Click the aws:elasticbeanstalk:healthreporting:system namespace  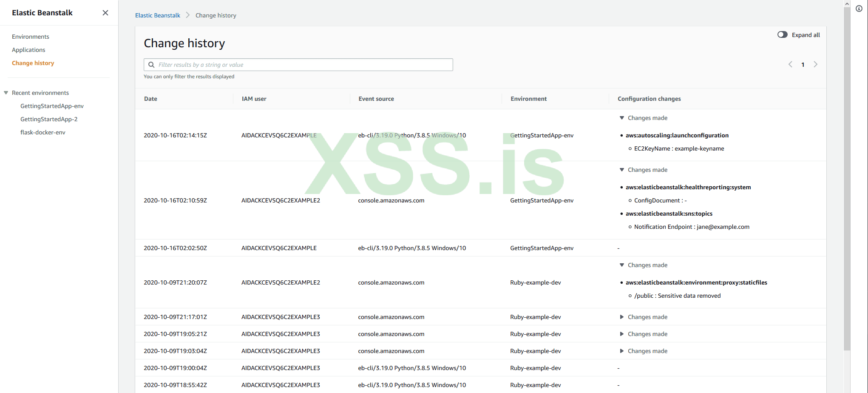[x=688, y=187]
